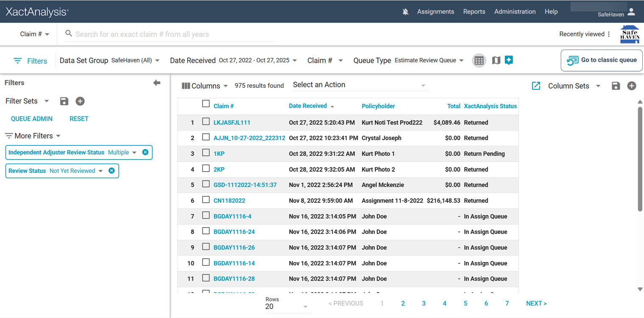Click Go to classic queue button
The image size is (644, 318).
tap(602, 60)
